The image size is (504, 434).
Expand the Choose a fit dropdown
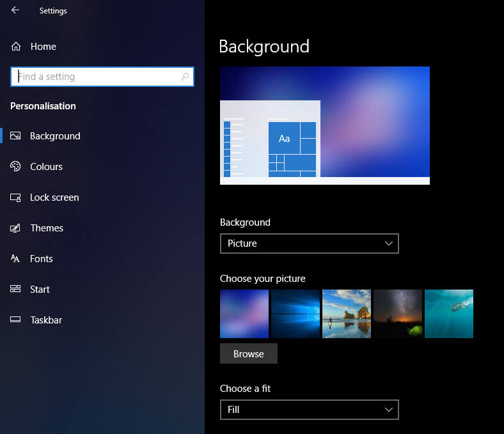click(x=309, y=410)
